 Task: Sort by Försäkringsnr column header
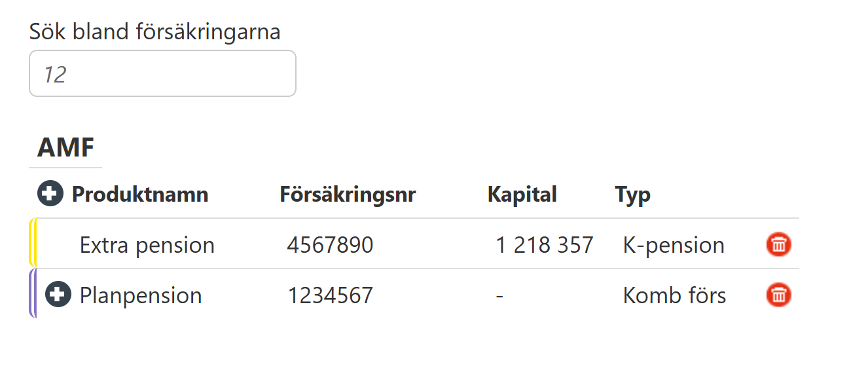pyautogui.click(x=348, y=194)
